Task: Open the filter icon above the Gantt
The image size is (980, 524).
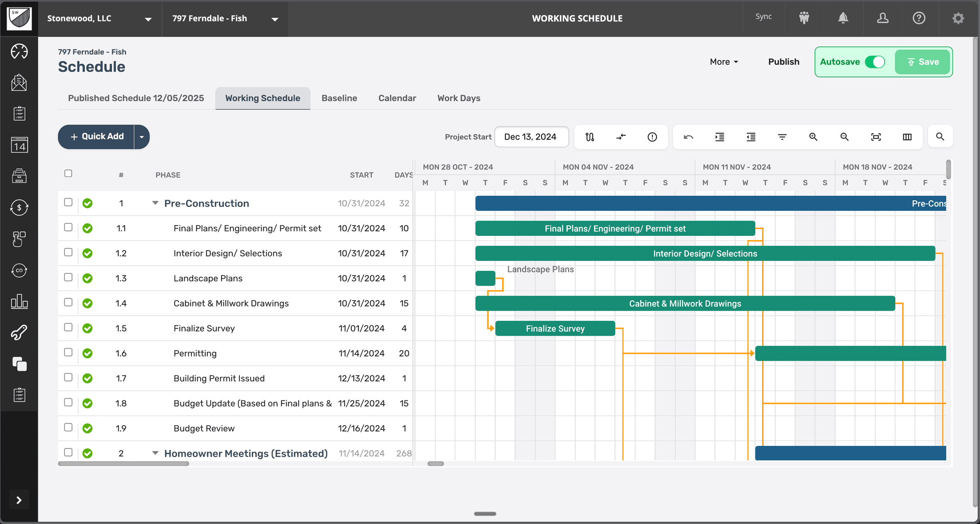Action: (782, 137)
